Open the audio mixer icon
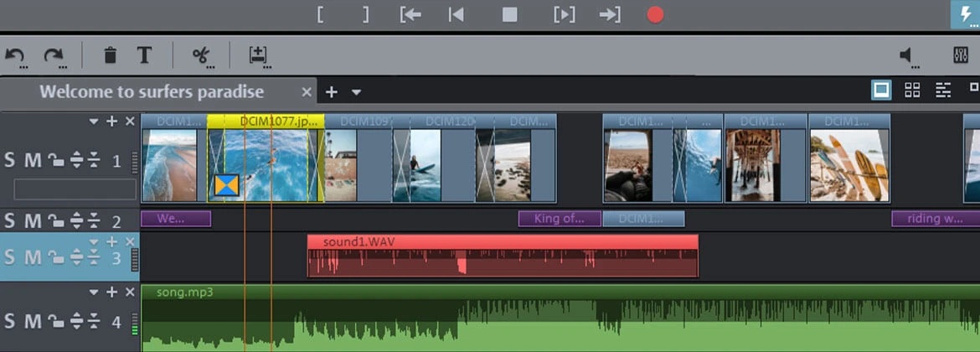980x352 pixels. 961,56
